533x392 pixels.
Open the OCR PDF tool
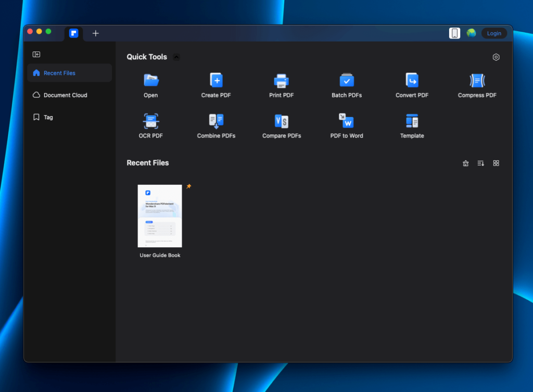point(151,126)
